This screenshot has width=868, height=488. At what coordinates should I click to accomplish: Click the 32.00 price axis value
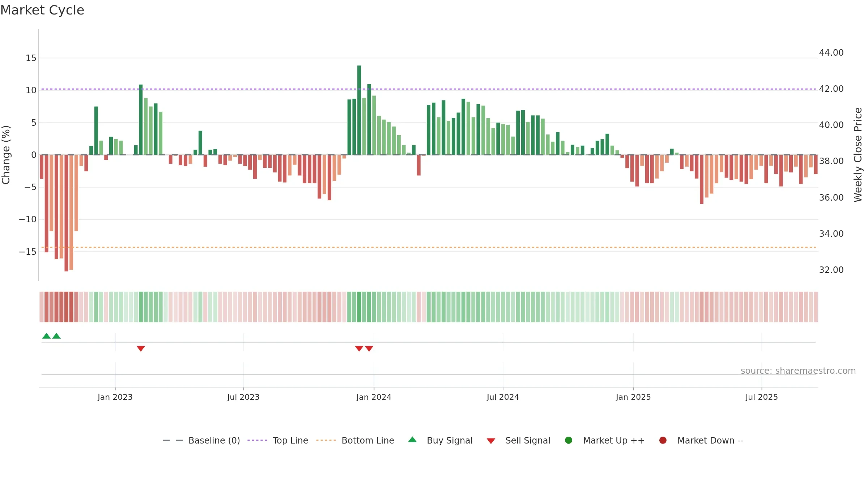(831, 270)
